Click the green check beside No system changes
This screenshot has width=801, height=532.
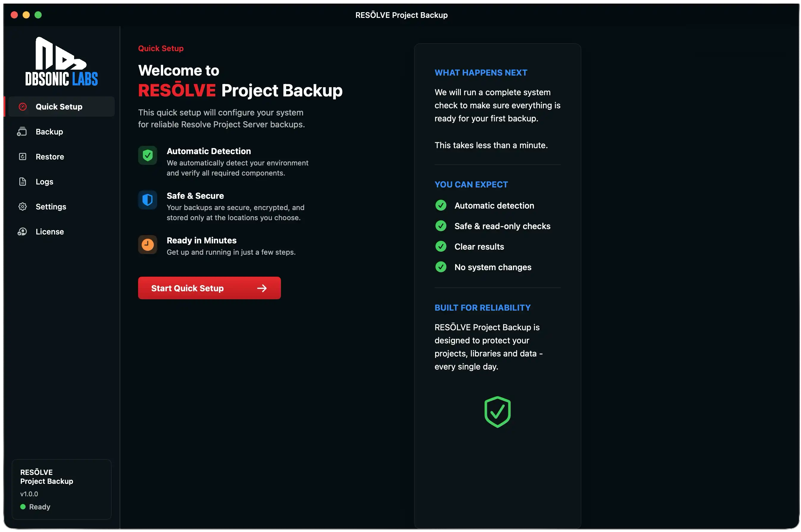click(441, 267)
